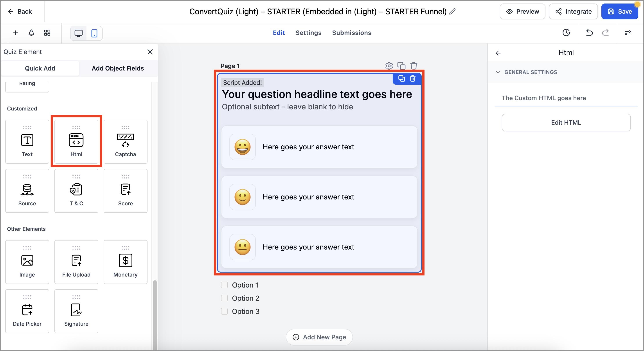Add the Signature element
The width and height of the screenshot is (644, 351).
pos(76,311)
